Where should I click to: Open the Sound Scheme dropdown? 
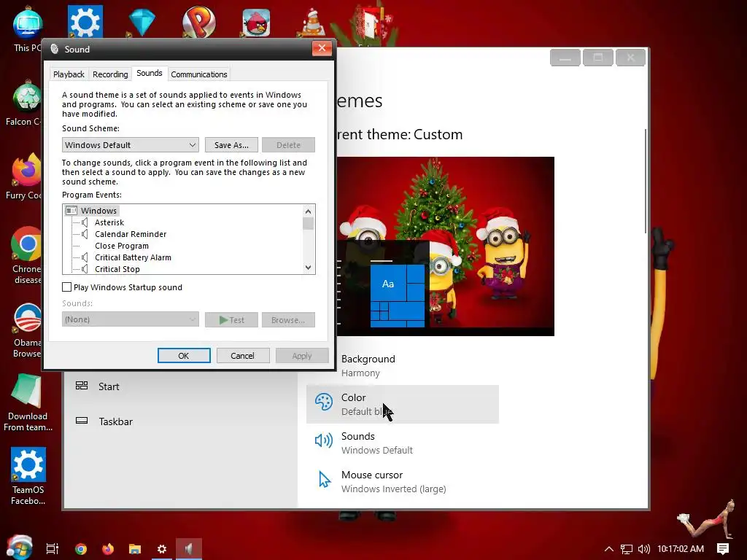(130, 145)
